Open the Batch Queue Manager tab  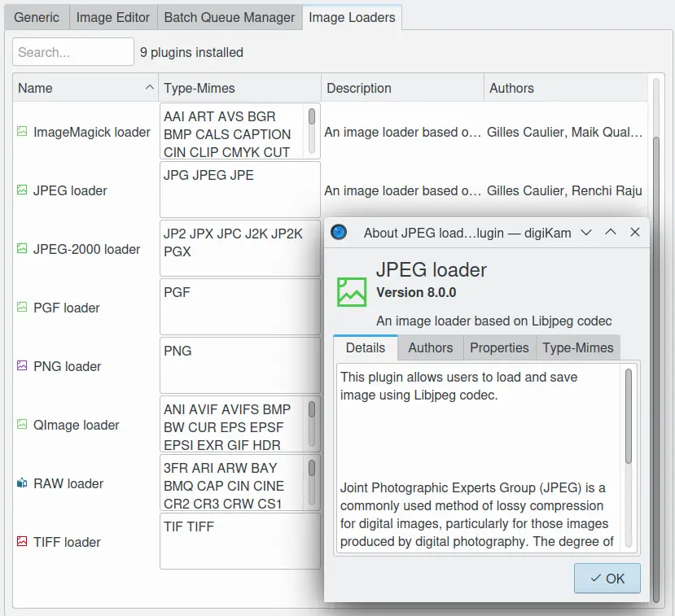point(229,16)
